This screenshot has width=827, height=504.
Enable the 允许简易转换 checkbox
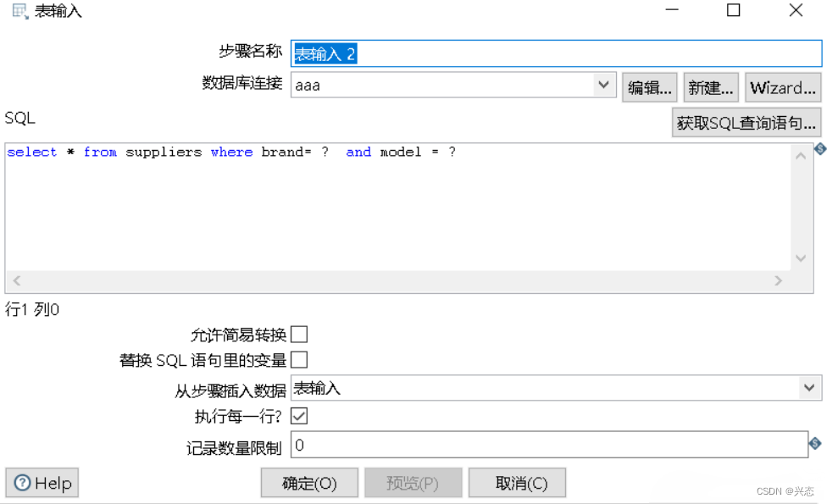[x=299, y=334]
